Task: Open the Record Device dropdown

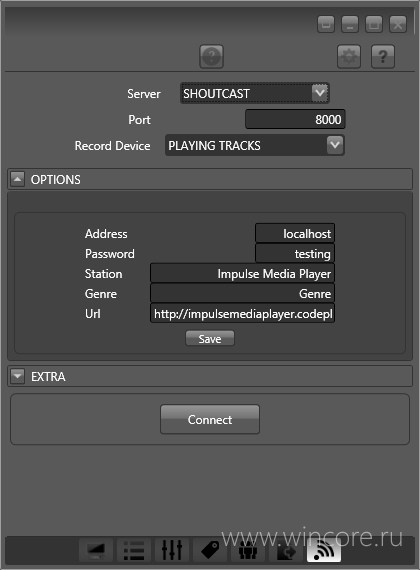Action: [255, 145]
